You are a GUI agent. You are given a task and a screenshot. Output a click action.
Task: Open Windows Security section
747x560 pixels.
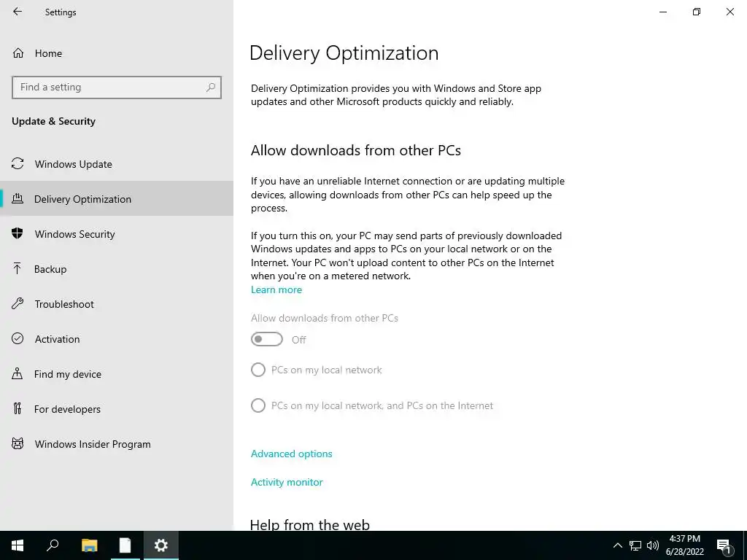[117, 234]
